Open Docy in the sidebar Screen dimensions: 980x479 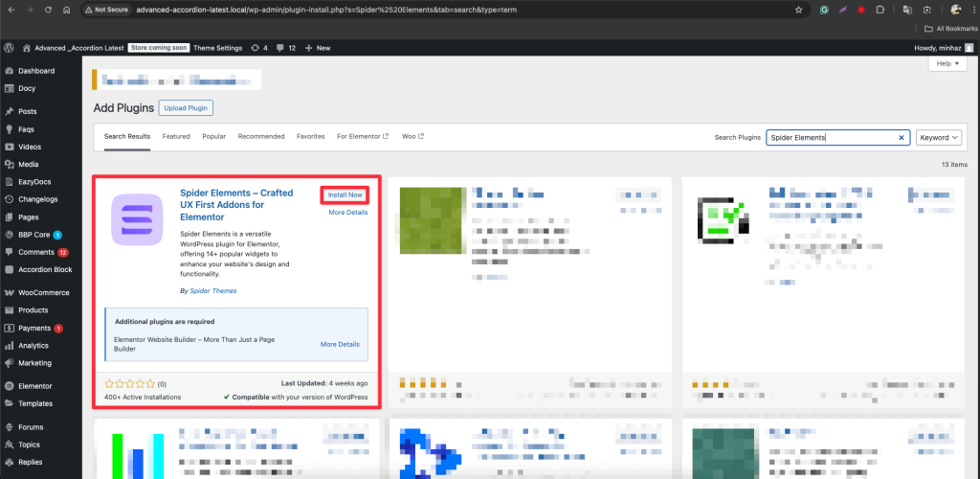27,88
